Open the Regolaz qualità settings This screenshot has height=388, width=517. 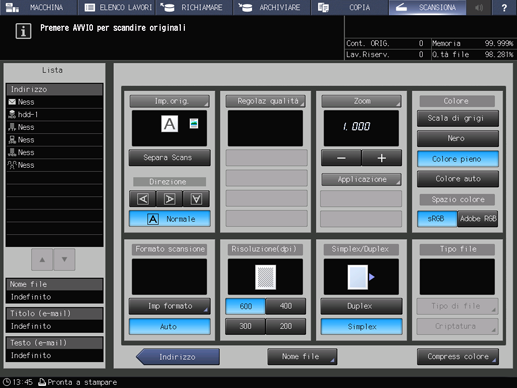(x=265, y=101)
